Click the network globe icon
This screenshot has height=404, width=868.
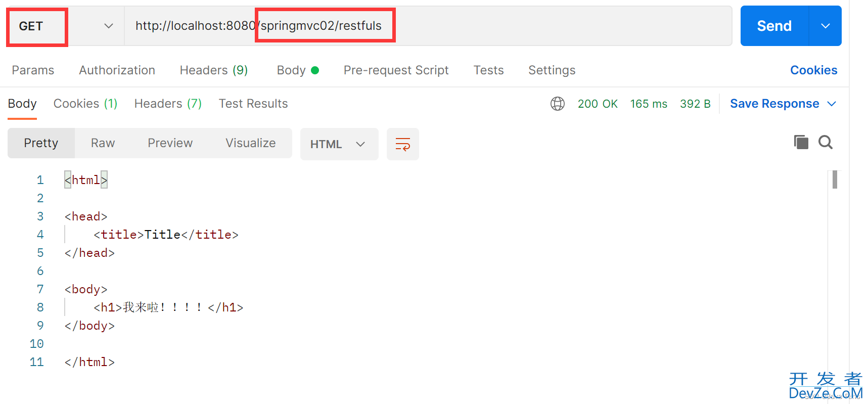click(x=558, y=104)
